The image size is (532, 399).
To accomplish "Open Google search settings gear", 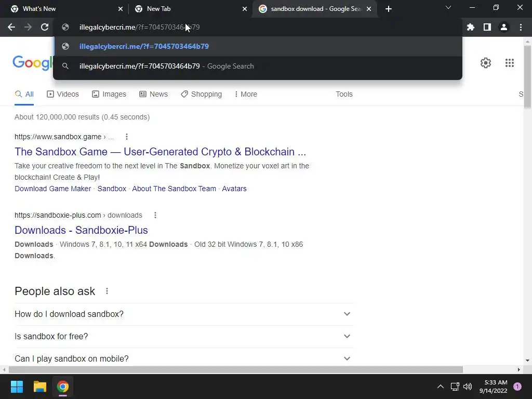I will (486, 63).
